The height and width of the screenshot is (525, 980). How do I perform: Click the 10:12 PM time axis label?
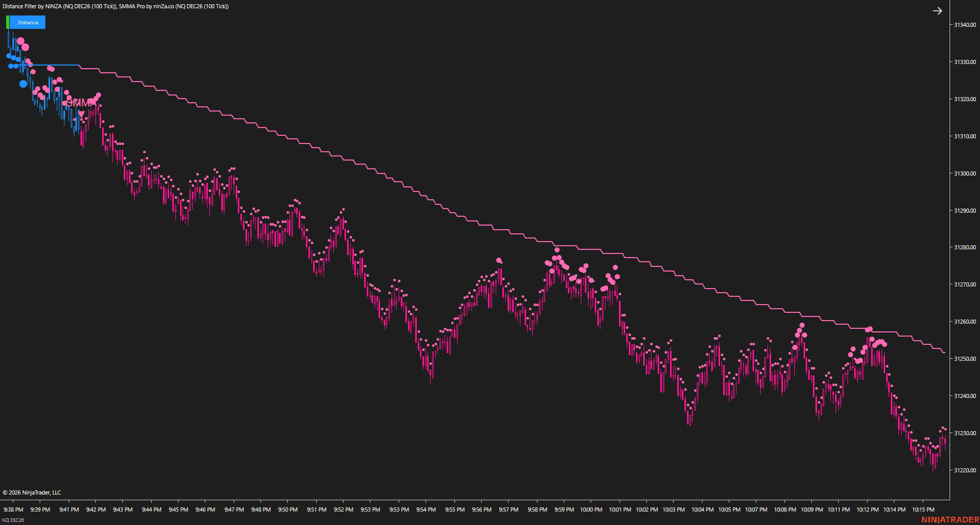(x=868, y=510)
